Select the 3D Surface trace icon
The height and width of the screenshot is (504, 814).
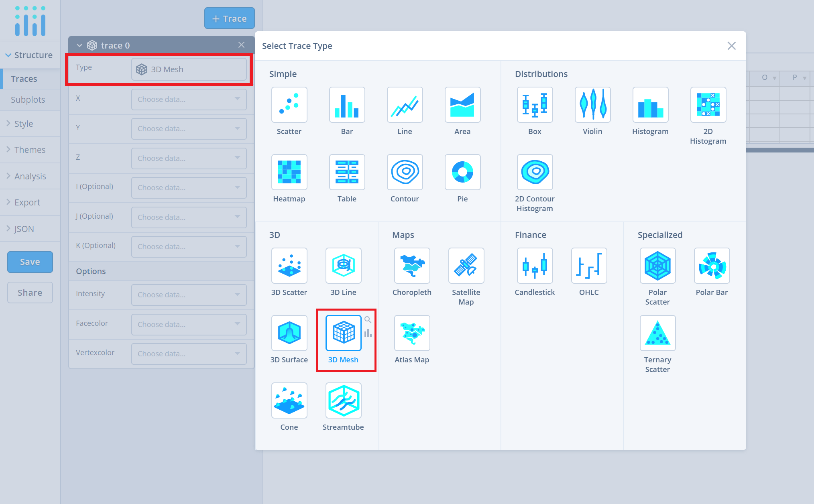289,333
